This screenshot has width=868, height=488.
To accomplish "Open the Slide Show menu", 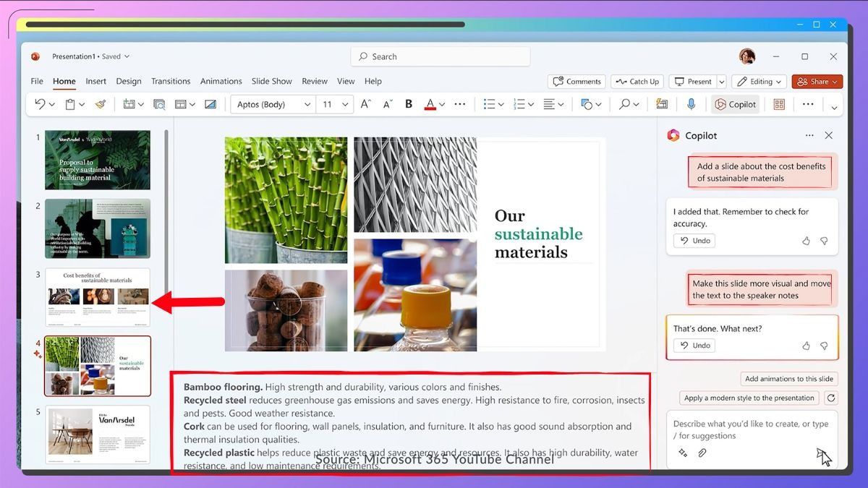I will (x=271, y=81).
